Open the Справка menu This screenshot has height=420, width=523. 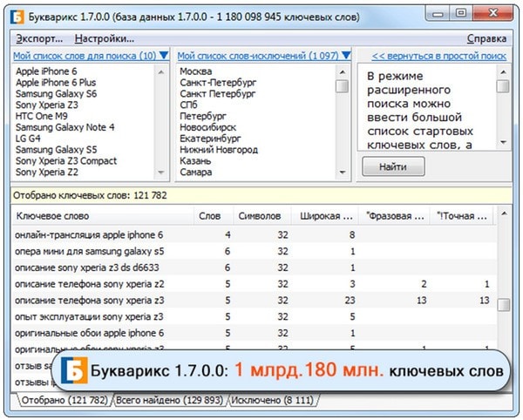point(486,38)
